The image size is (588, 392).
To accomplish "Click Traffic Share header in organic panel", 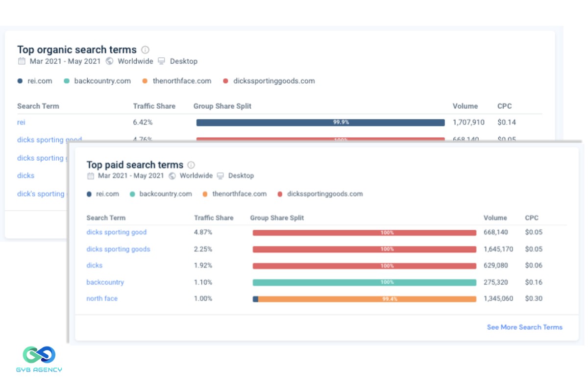I will coord(154,106).
